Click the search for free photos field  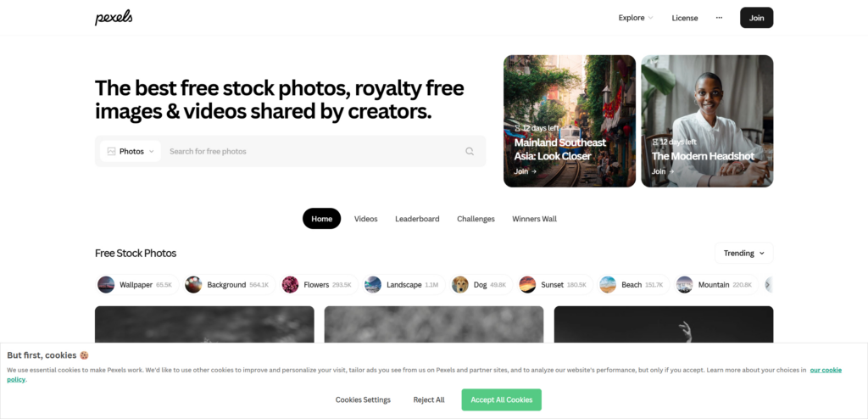(x=313, y=151)
